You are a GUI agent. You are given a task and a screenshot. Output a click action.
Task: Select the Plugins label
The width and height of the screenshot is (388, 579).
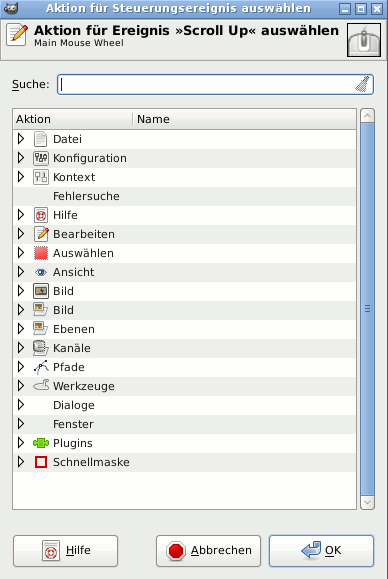click(x=73, y=443)
